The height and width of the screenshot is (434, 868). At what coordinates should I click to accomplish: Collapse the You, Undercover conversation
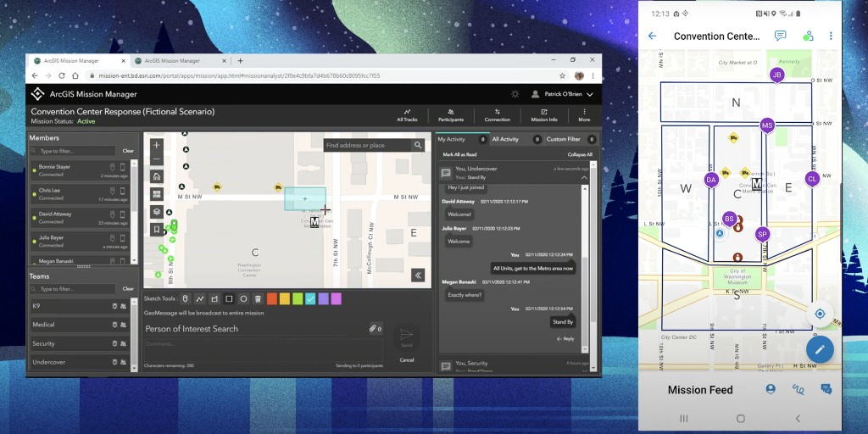click(x=584, y=177)
